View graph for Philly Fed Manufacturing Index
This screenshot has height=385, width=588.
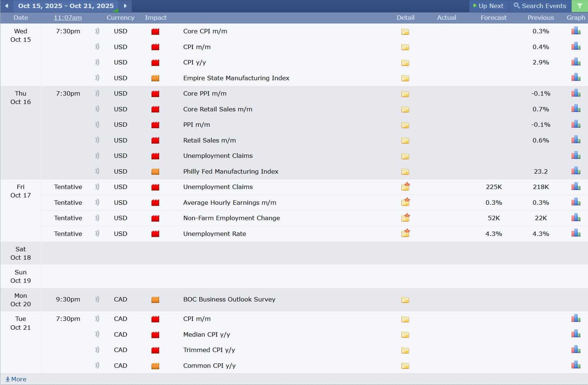click(x=576, y=171)
